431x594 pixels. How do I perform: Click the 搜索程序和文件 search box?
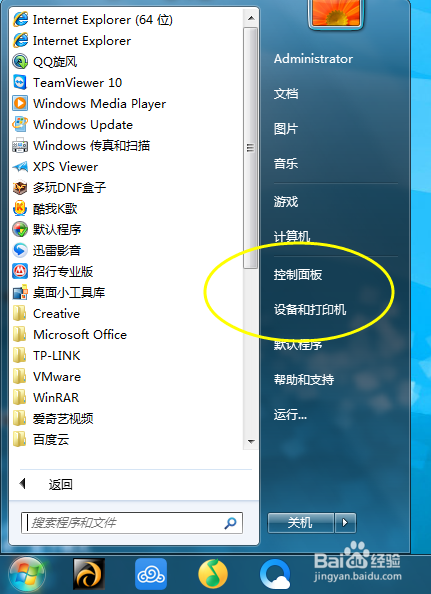132,523
